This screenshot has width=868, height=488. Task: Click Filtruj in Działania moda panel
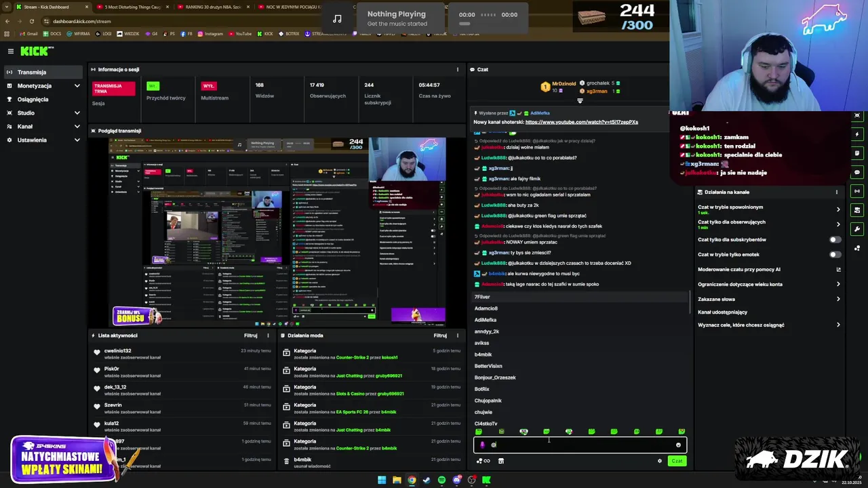click(440, 335)
